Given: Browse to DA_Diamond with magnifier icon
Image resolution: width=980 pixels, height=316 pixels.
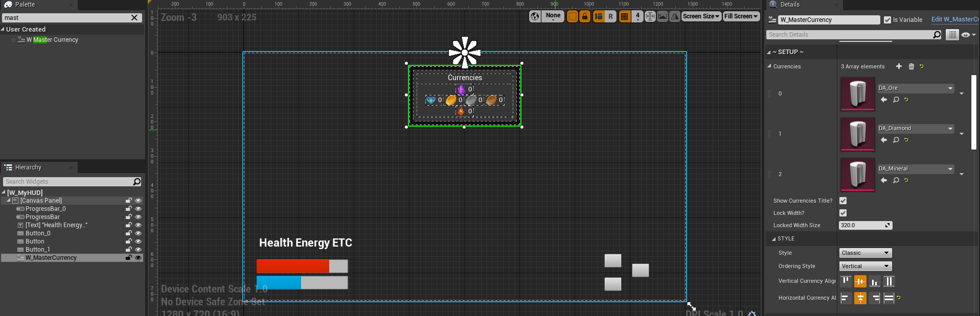Looking at the screenshot, I should coord(896,140).
